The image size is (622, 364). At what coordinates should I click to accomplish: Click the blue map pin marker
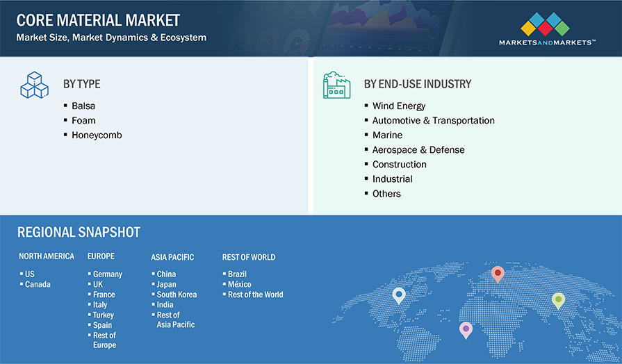coord(398,296)
